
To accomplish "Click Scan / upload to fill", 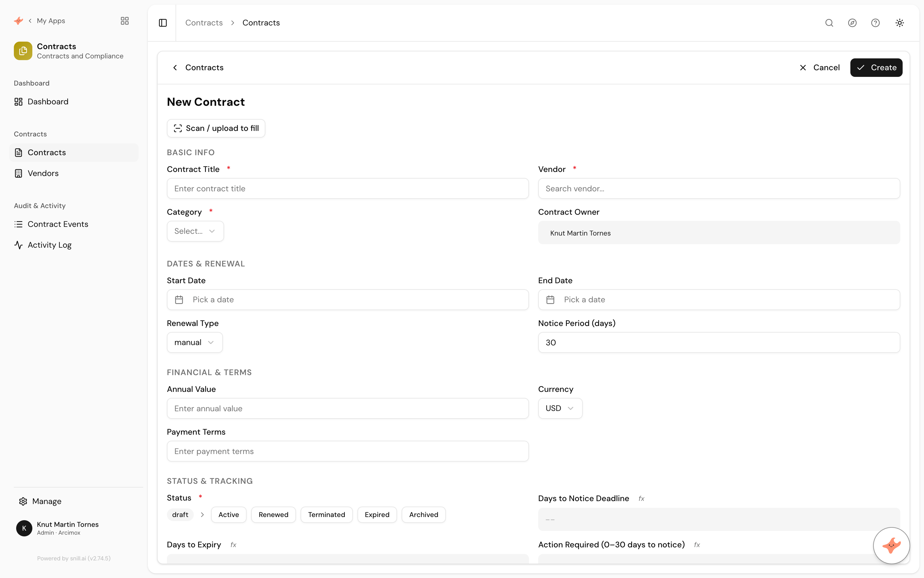I will (x=216, y=128).
